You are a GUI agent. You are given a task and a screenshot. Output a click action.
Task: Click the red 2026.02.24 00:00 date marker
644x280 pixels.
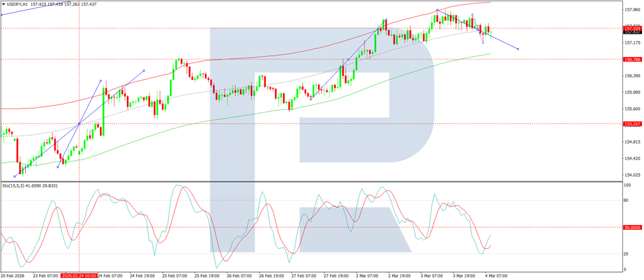click(79, 276)
